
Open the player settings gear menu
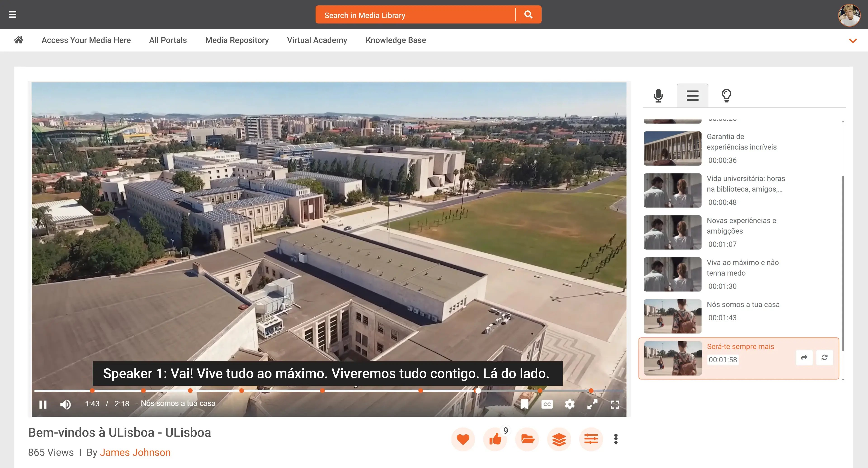(569, 404)
